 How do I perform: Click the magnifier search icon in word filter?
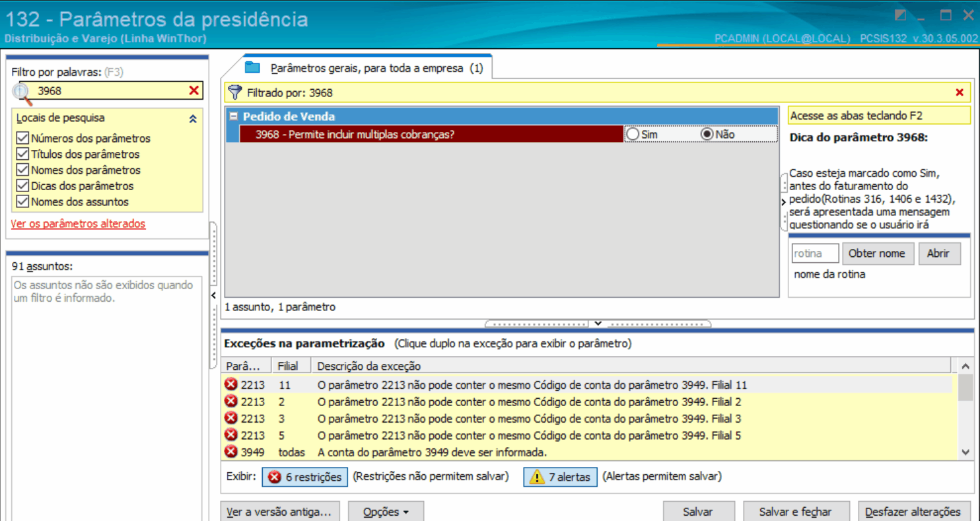pos(22,92)
